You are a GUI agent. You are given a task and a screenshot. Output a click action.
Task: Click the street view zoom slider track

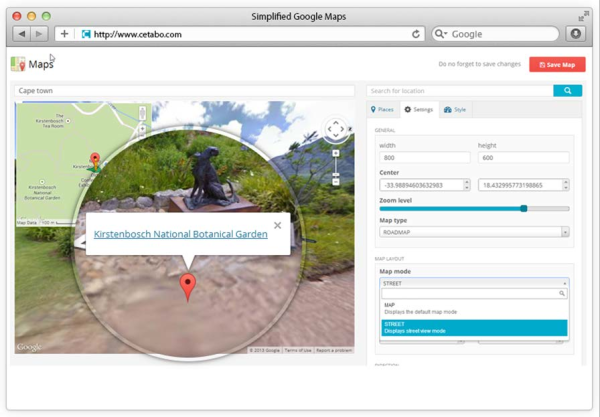(336, 166)
